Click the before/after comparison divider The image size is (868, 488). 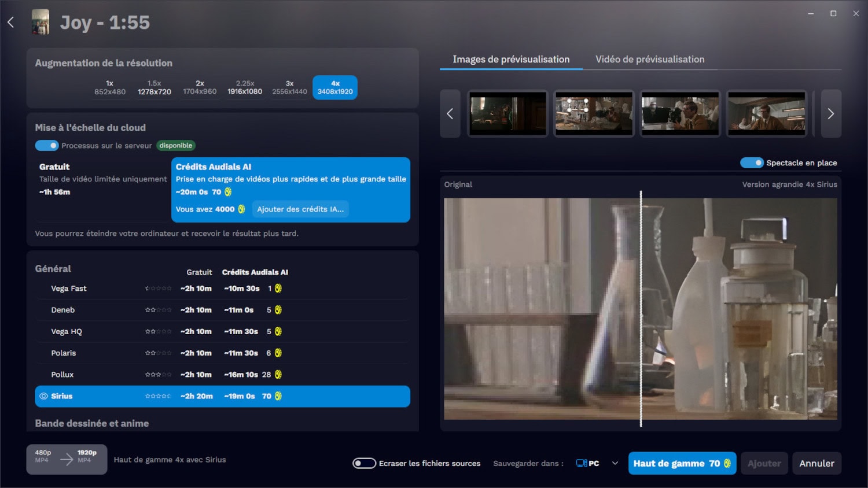pos(641,309)
